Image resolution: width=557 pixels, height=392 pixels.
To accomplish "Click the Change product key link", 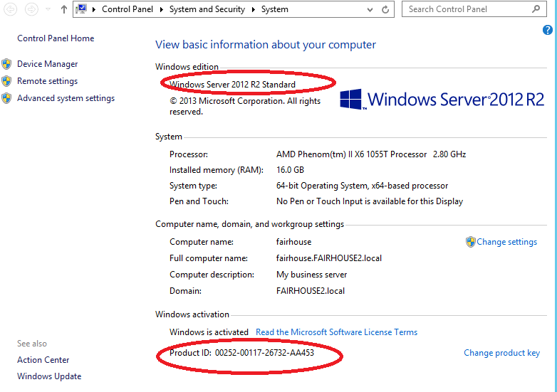I will pyautogui.click(x=501, y=353).
